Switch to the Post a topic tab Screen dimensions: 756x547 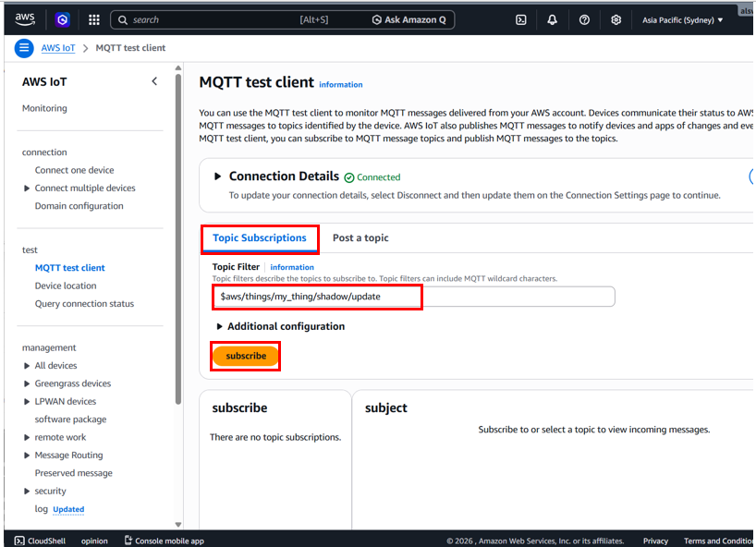pyautogui.click(x=360, y=238)
